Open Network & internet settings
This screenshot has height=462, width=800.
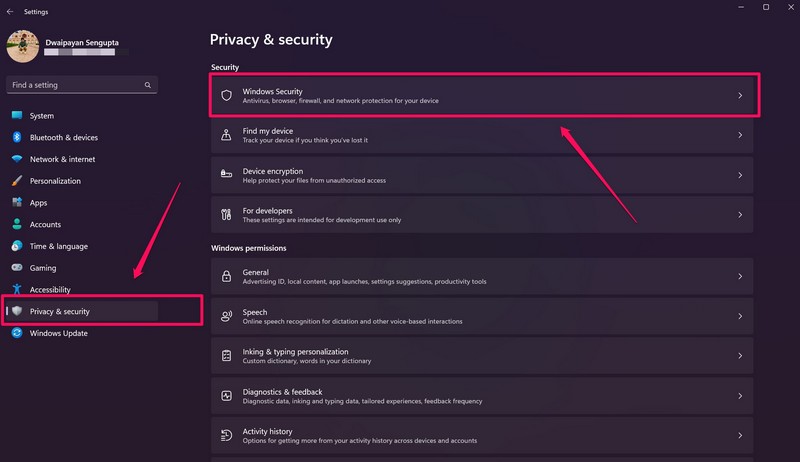(62, 159)
